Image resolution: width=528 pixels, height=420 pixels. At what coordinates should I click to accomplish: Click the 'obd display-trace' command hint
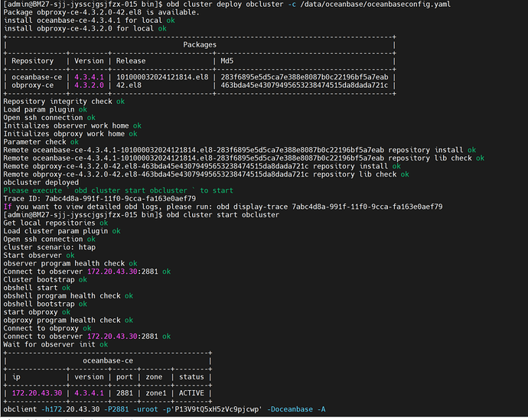(x=329, y=207)
